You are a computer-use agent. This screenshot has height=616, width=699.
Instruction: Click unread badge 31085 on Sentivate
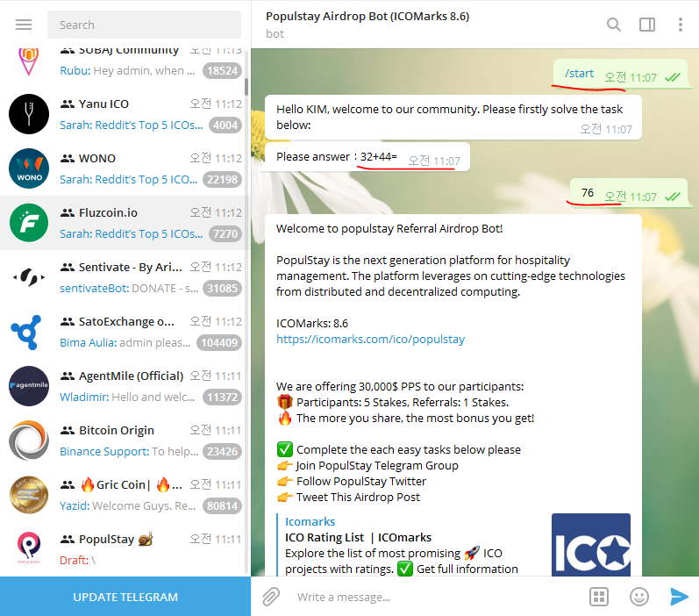tap(223, 288)
